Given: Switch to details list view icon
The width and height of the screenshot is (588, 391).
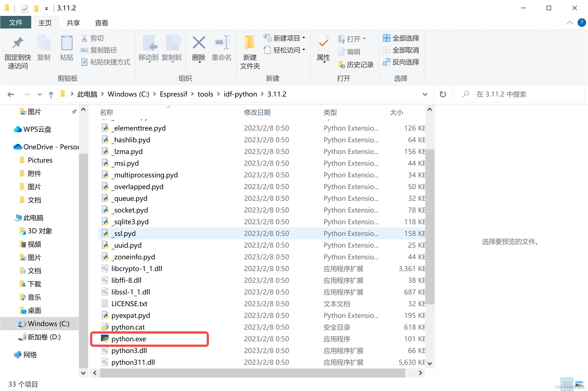Looking at the screenshot, I should pos(567,383).
